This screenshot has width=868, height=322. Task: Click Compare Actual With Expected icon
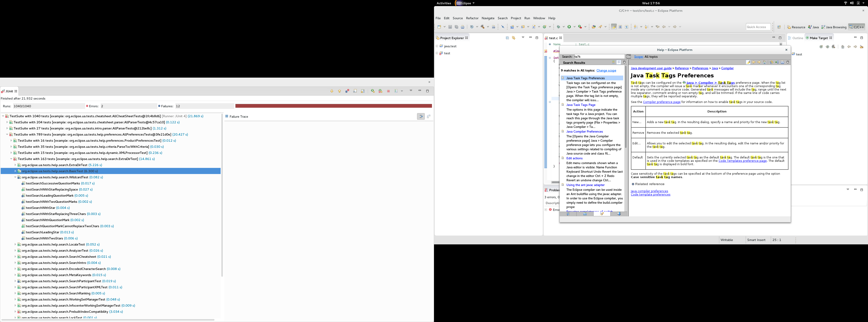pyautogui.click(x=429, y=116)
